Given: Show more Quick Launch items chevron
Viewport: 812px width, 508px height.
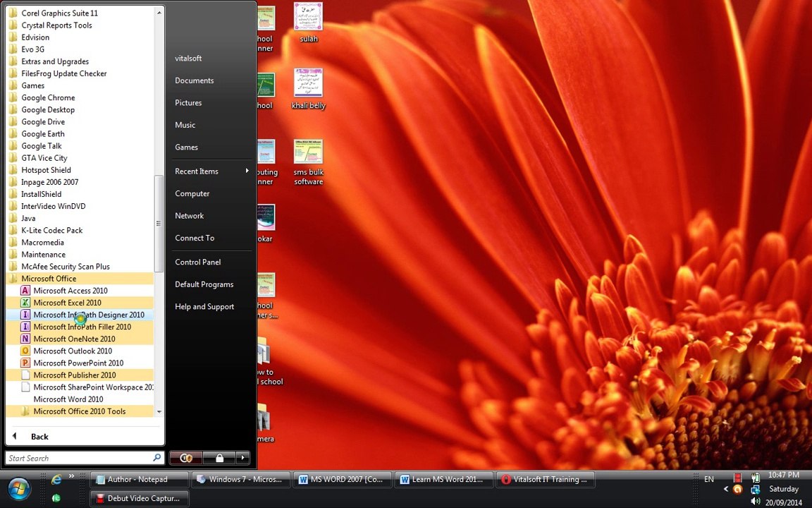Looking at the screenshot, I should pos(71,476).
